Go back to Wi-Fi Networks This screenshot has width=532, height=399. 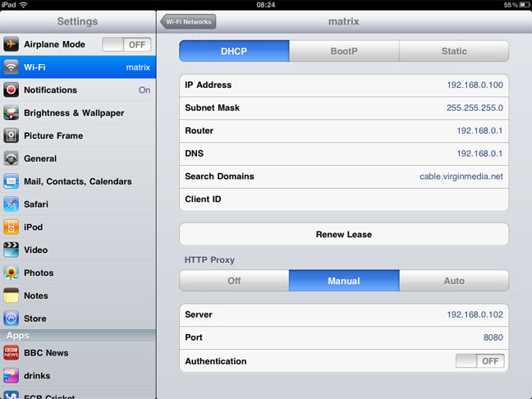pyautogui.click(x=188, y=21)
